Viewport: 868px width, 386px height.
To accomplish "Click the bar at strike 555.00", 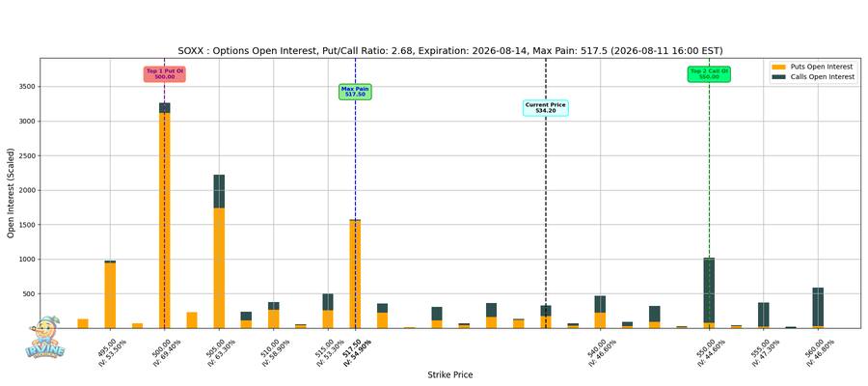I will tap(764, 316).
